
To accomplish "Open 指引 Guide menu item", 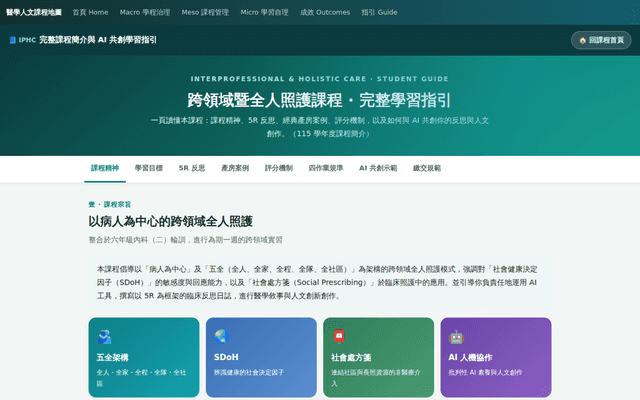I will tap(379, 12).
